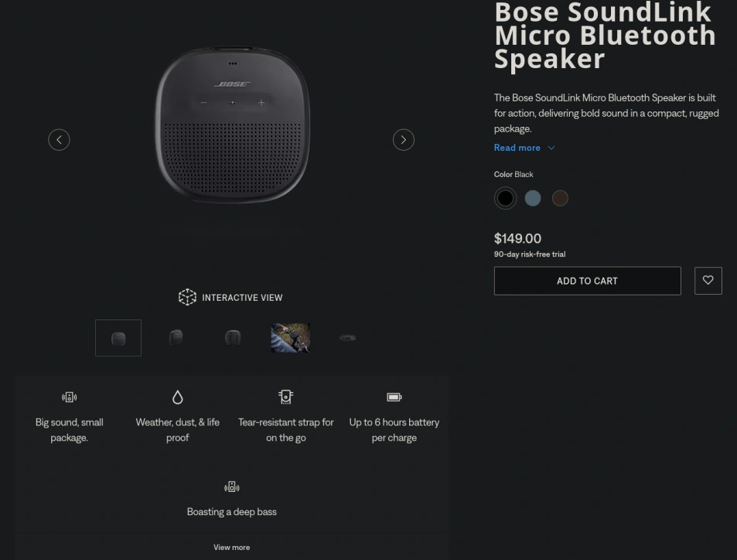
Task: Advance to the next product image
Action: point(403,140)
